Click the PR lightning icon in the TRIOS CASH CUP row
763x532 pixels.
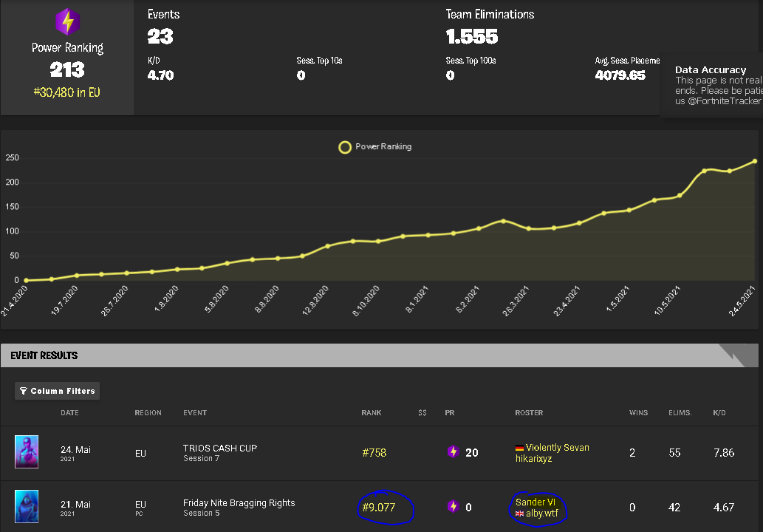click(453, 451)
